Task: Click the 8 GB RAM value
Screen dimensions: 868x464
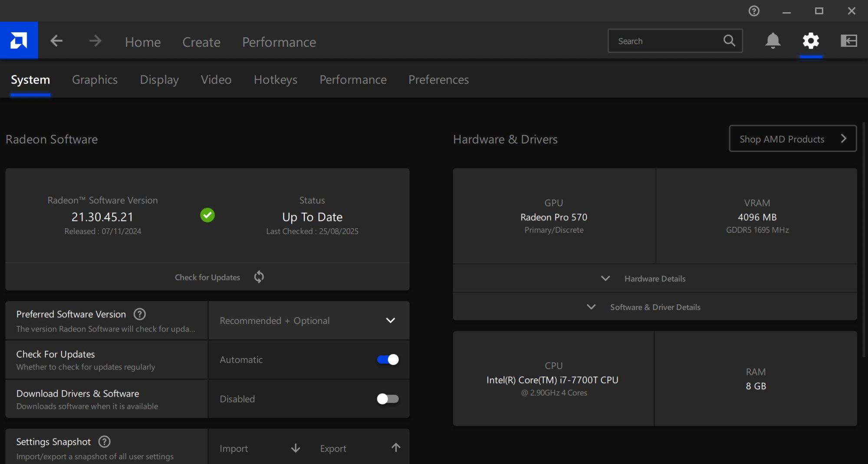Action: pos(756,386)
